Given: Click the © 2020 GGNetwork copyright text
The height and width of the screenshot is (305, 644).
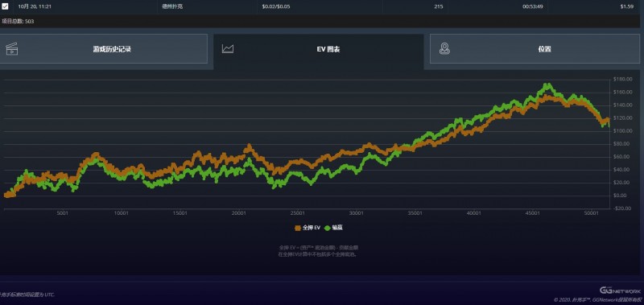Looking at the screenshot, I should click(598, 300).
